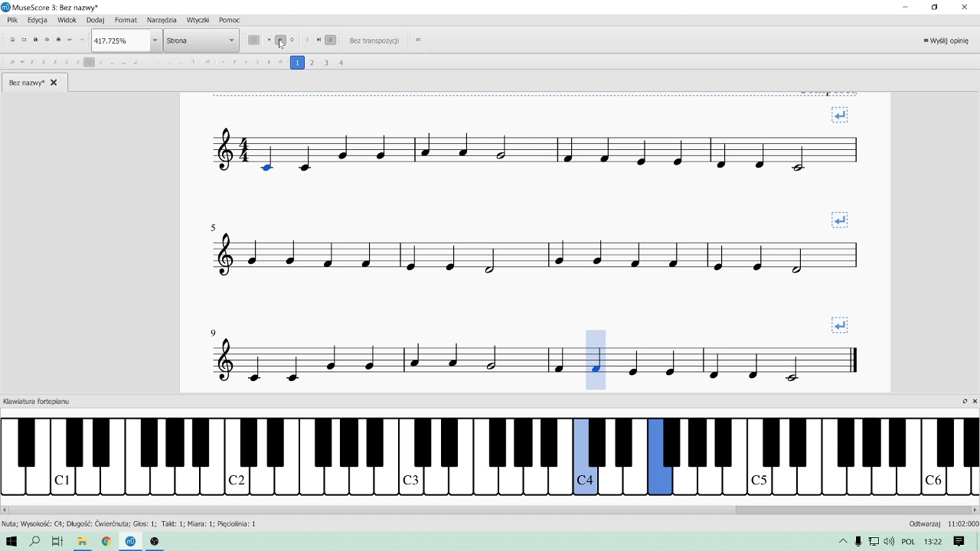Screen dimensions: 980x551
Task: Toggle Bez transpozycji concert pitch
Action: point(374,41)
